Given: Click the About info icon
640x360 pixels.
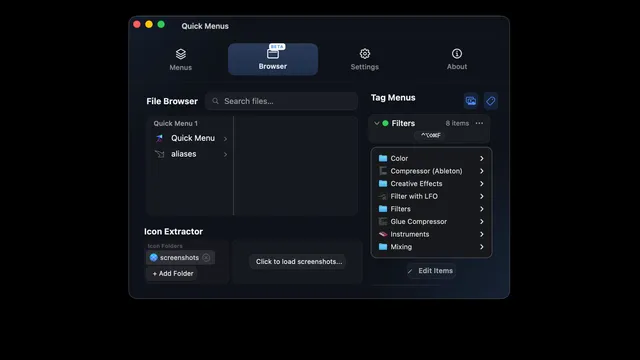Looking at the screenshot, I should 457,53.
